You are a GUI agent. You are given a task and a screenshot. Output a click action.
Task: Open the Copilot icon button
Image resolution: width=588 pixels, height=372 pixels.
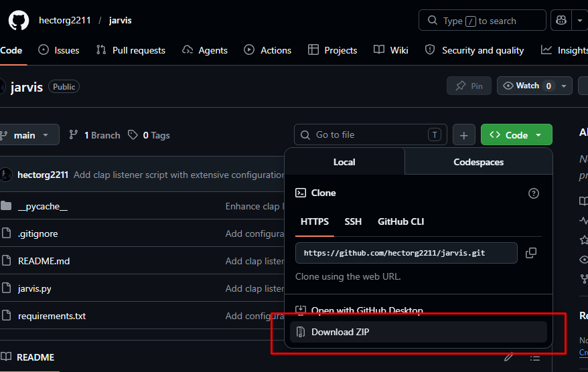(561, 20)
